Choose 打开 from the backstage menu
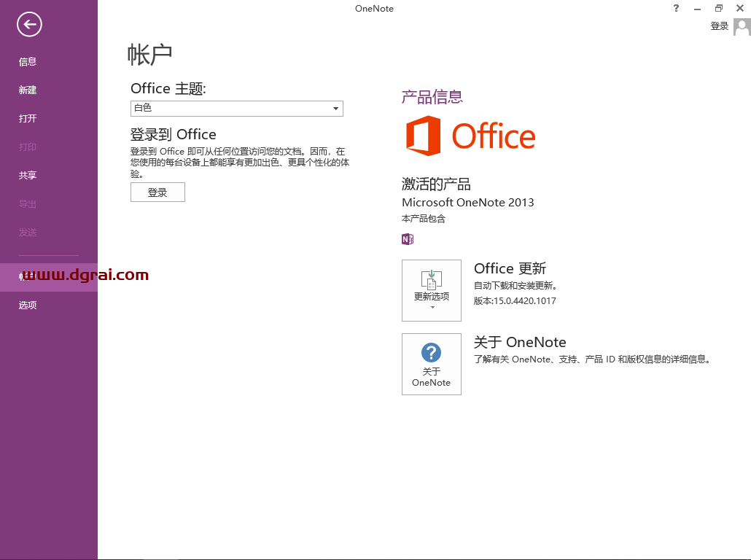751x560 pixels. (x=27, y=118)
